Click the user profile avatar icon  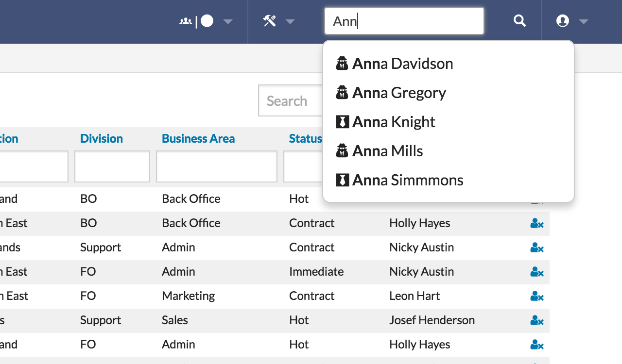pos(562,21)
